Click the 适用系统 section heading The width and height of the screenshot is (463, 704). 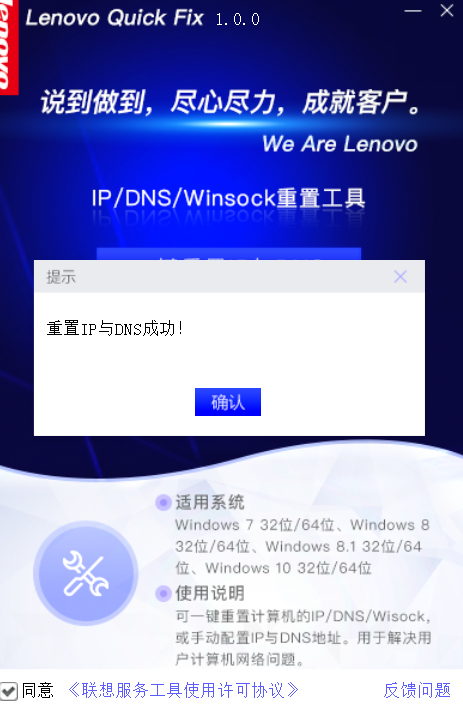coord(210,502)
